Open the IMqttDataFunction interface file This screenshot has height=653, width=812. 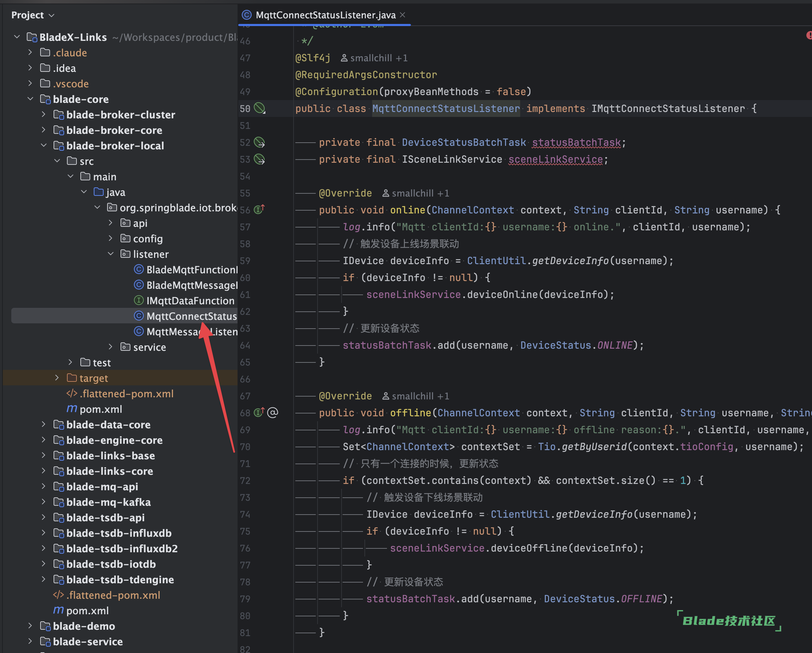(x=190, y=300)
